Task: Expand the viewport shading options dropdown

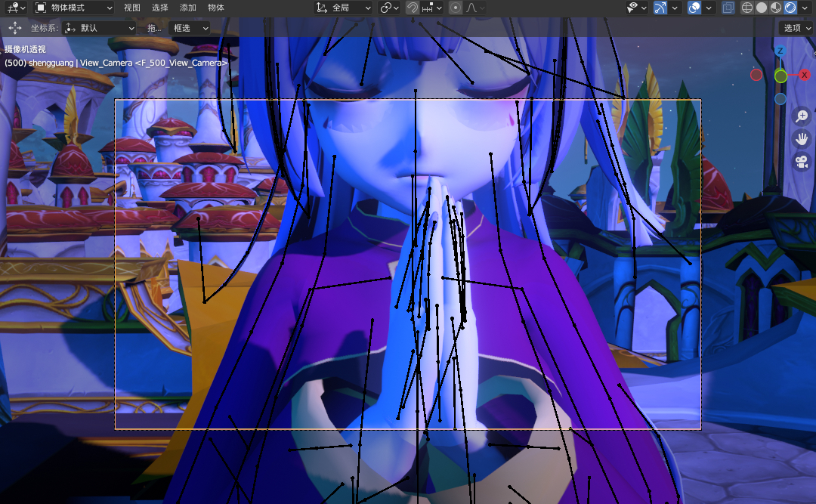Action: 805,8
